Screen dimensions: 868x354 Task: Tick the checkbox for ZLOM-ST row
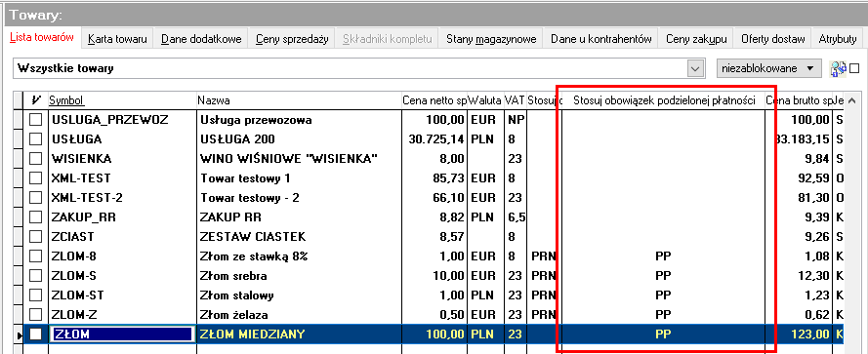[36, 295]
